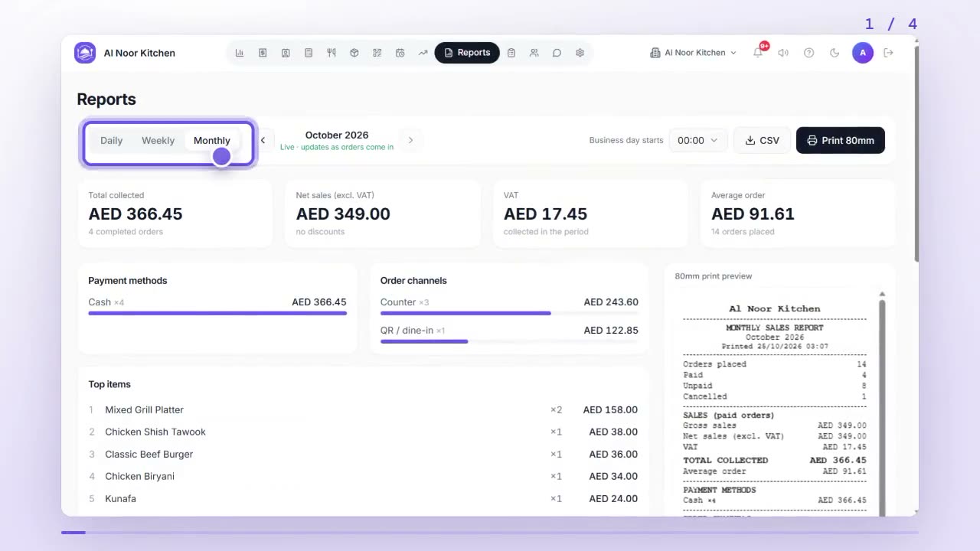Go to the previous month arrow
The image size is (980, 551).
pyautogui.click(x=263, y=140)
